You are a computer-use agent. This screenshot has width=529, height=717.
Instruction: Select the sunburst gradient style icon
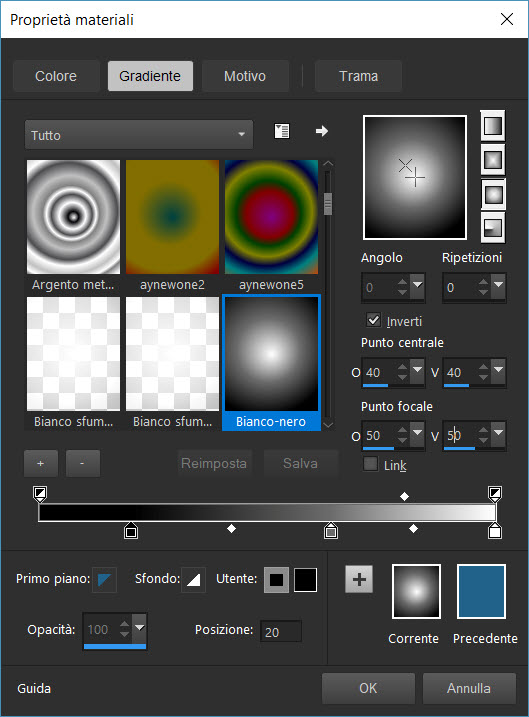tap(493, 194)
